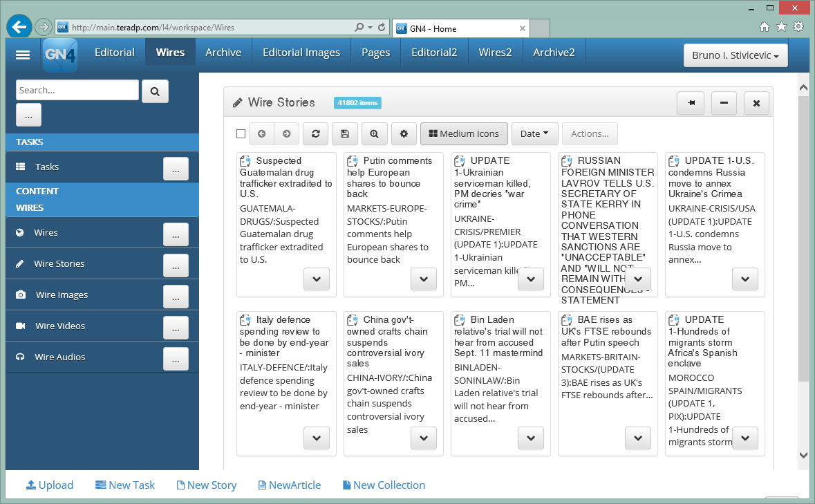
Task: Click the ellipsis button next to Wire Images
Action: (x=176, y=297)
